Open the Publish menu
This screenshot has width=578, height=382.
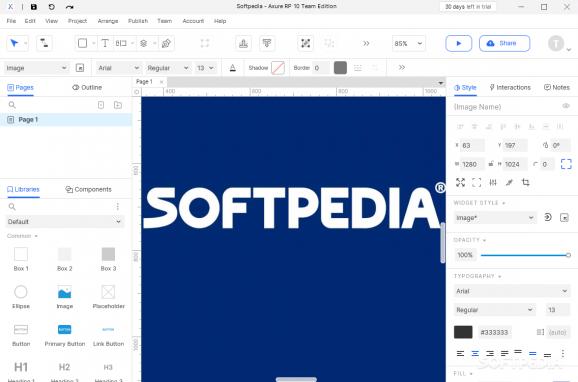(138, 21)
